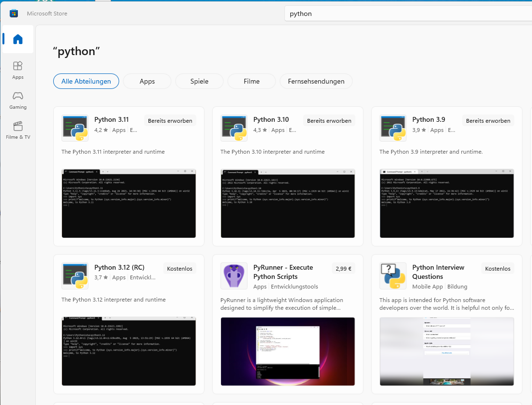Click Bildung category under Python Interview Questions
Screen dimensions: 532x405
click(457, 287)
